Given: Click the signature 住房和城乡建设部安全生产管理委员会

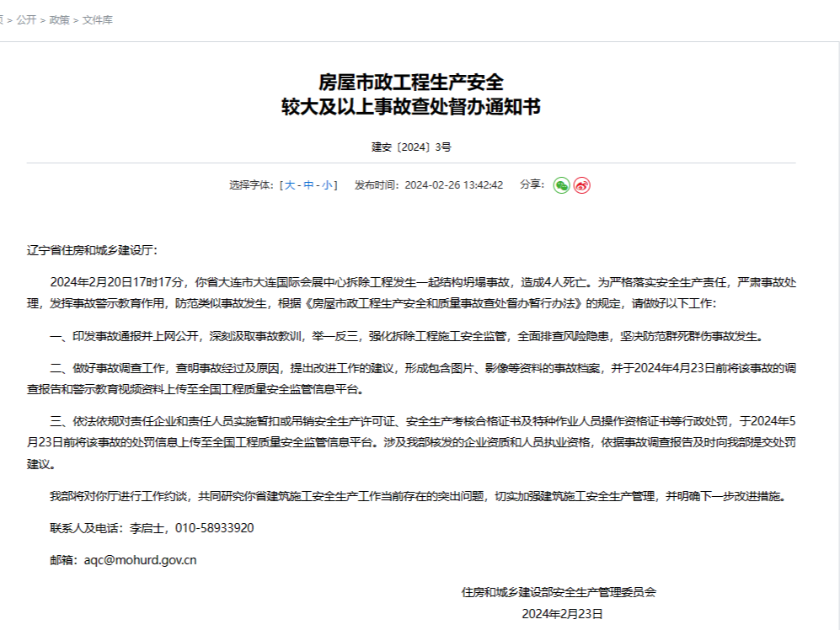Looking at the screenshot, I should [559, 592].
